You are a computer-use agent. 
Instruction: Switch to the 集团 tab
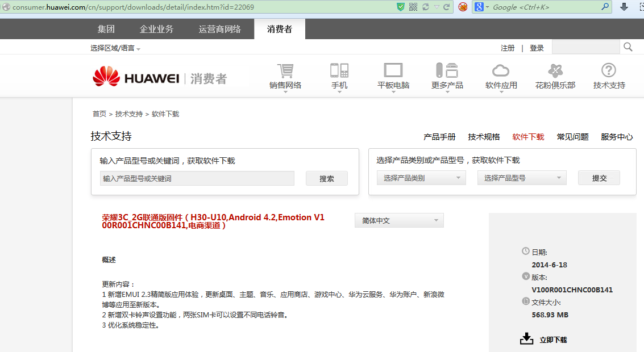point(106,29)
